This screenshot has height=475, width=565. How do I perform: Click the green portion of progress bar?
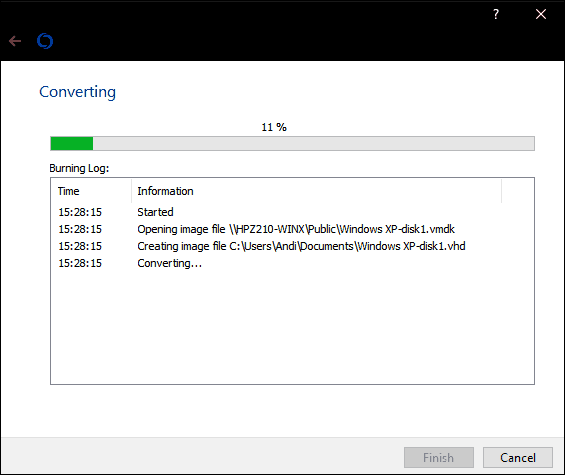pyautogui.click(x=72, y=143)
